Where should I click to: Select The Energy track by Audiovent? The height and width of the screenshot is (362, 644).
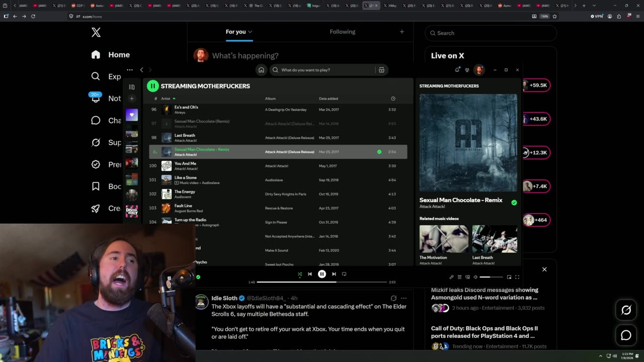[278, 194]
